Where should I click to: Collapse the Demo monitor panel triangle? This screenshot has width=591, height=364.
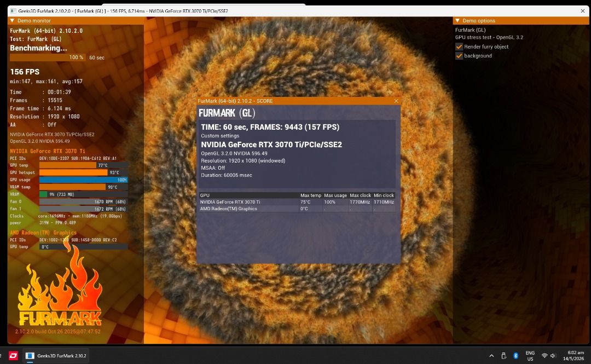point(12,20)
